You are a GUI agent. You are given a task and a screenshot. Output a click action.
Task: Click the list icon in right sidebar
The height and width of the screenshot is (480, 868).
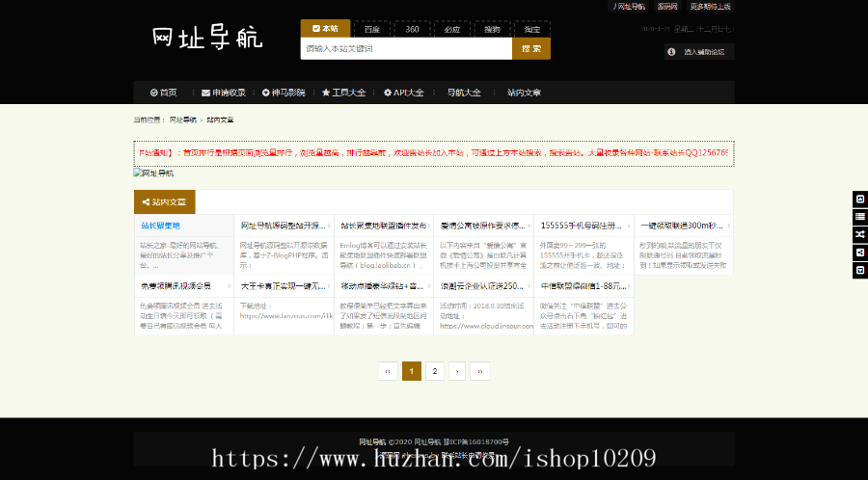pyautogui.click(x=859, y=216)
